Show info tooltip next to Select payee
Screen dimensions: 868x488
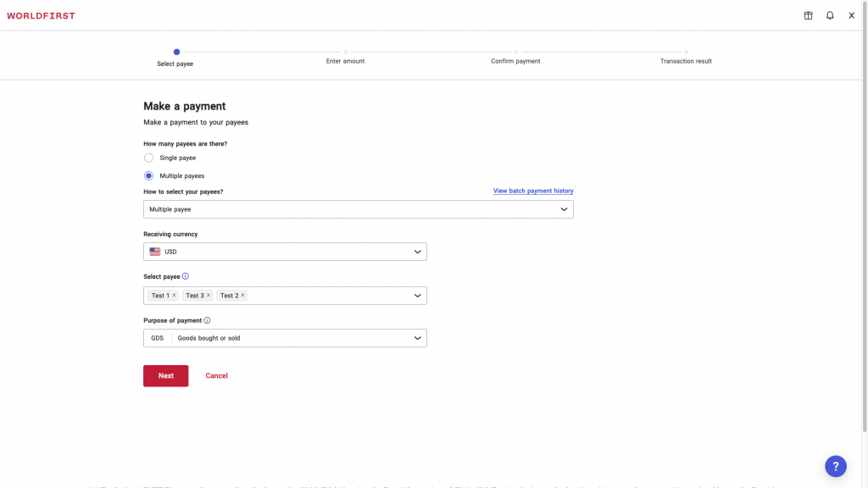(x=186, y=276)
